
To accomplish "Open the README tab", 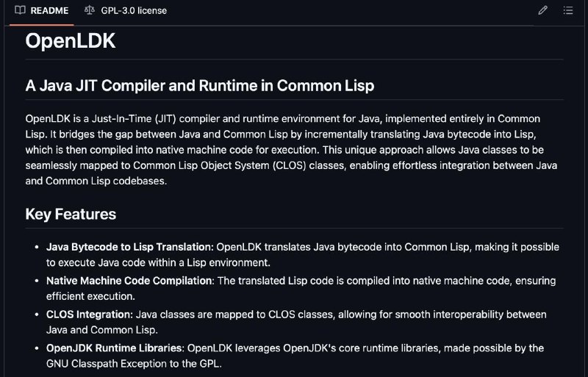I will pyautogui.click(x=42, y=11).
